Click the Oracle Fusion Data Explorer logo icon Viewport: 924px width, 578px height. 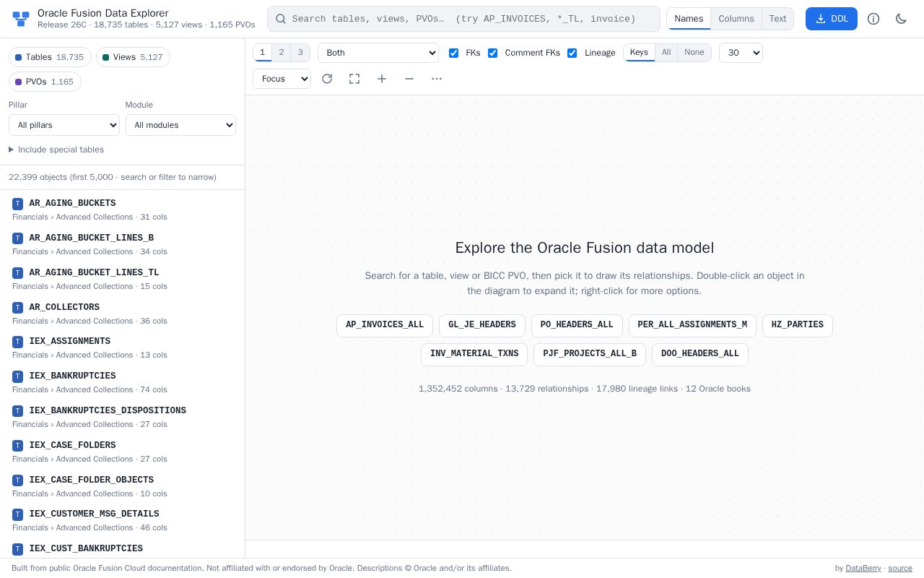click(21, 19)
